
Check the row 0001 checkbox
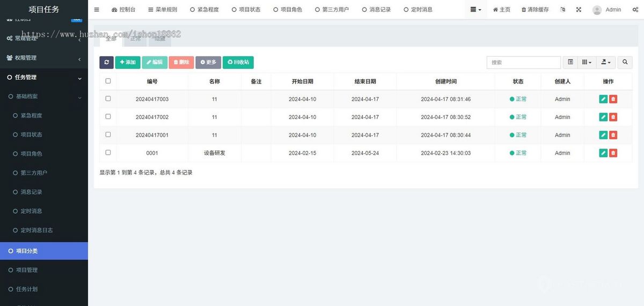click(108, 152)
